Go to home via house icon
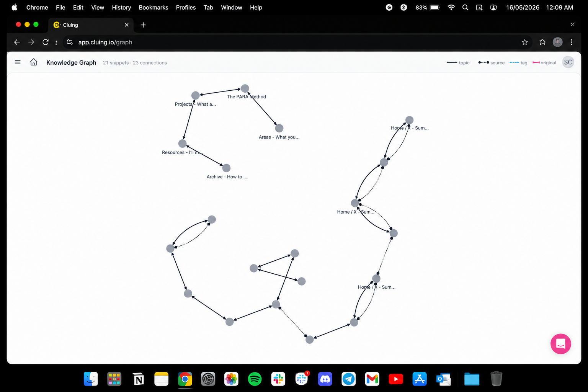The image size is (588, 392). point(34,62)
